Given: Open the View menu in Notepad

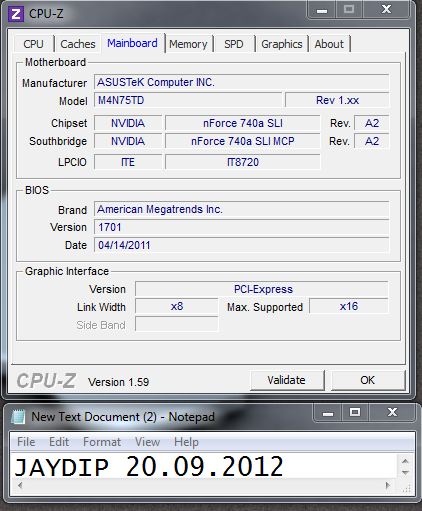Looking at the screenshot, I should [x=147, y=442].
